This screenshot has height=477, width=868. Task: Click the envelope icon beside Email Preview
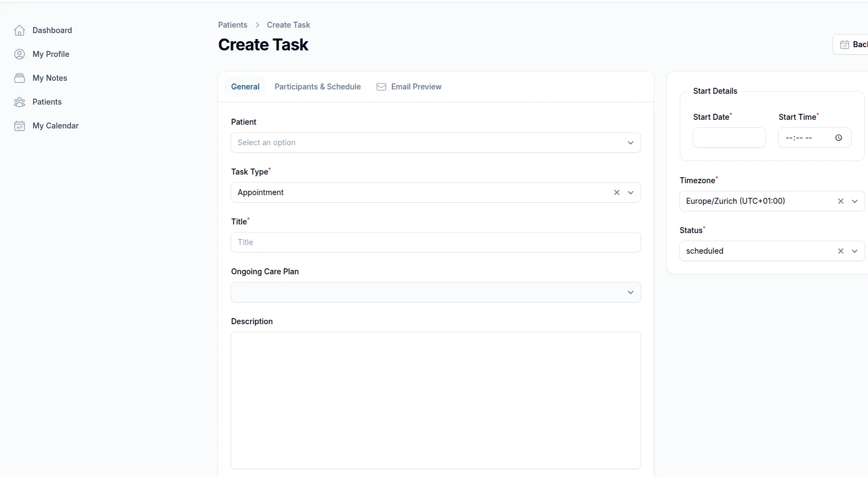pyautogui.click(x=381, y=87)
